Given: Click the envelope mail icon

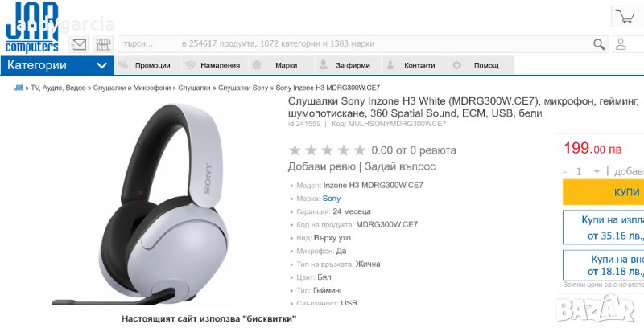Looking at the screenshot, I should 79,44.
